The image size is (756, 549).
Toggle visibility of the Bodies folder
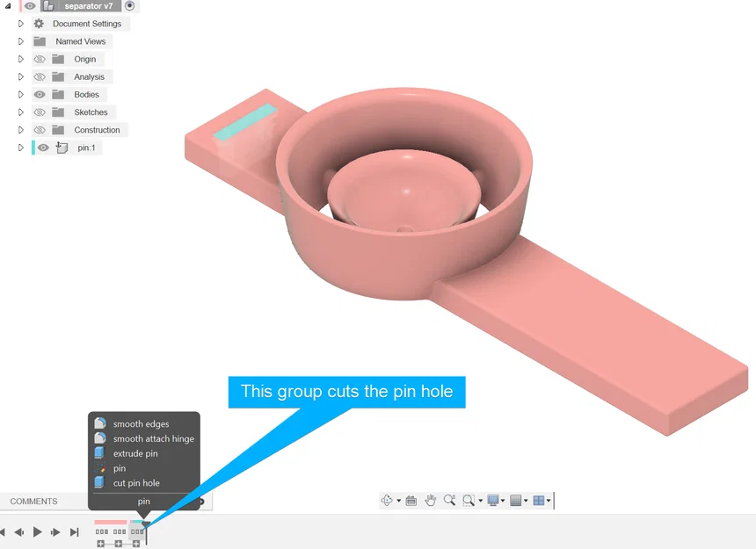(x=40, y=94)
